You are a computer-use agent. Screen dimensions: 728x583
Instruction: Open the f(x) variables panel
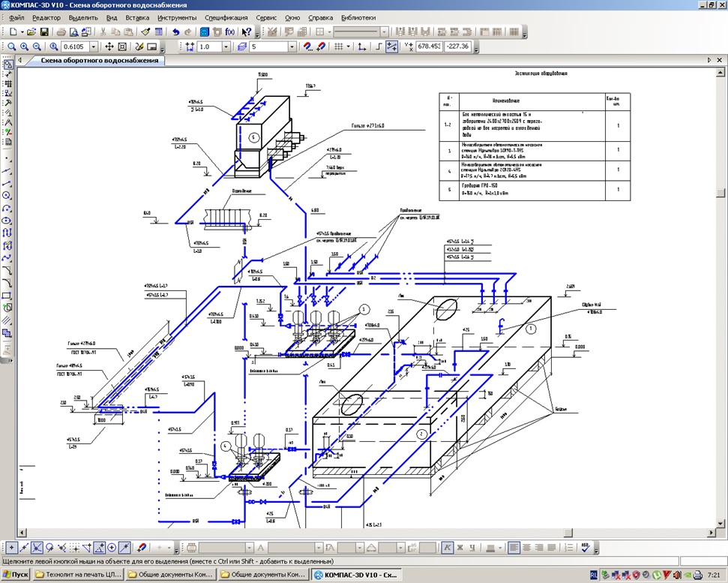pos(230,32)
